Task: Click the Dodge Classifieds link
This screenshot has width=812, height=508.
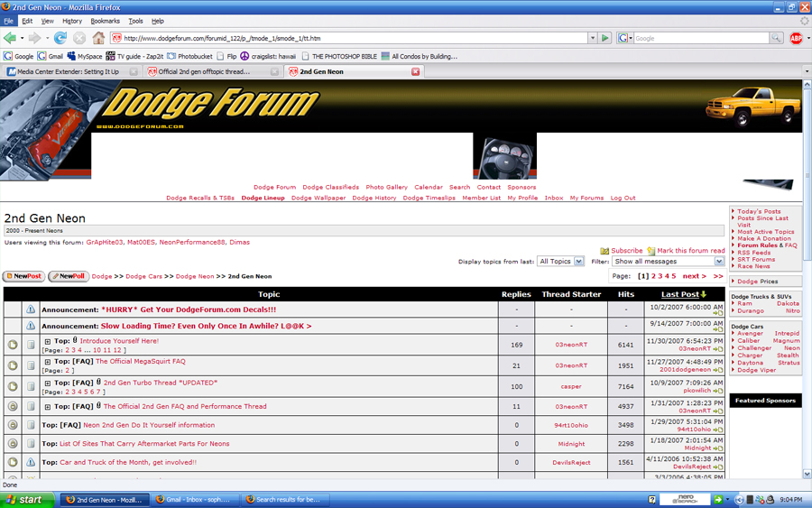Action: pos(330,188)
